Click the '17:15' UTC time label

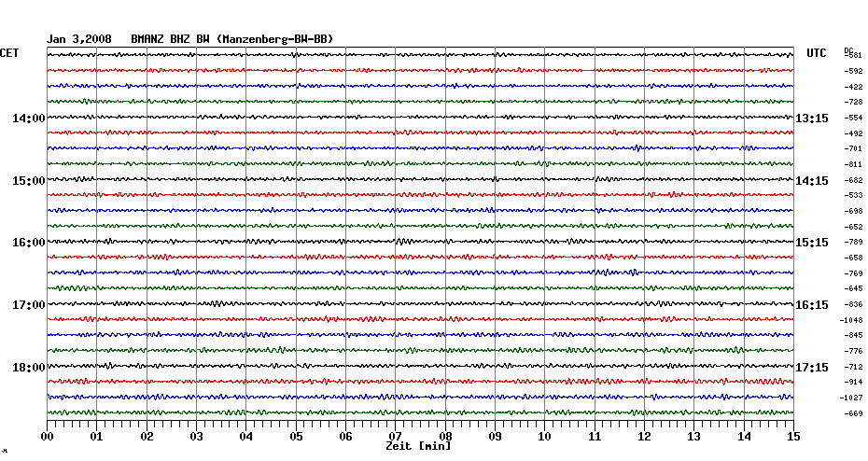click(812, 368)
